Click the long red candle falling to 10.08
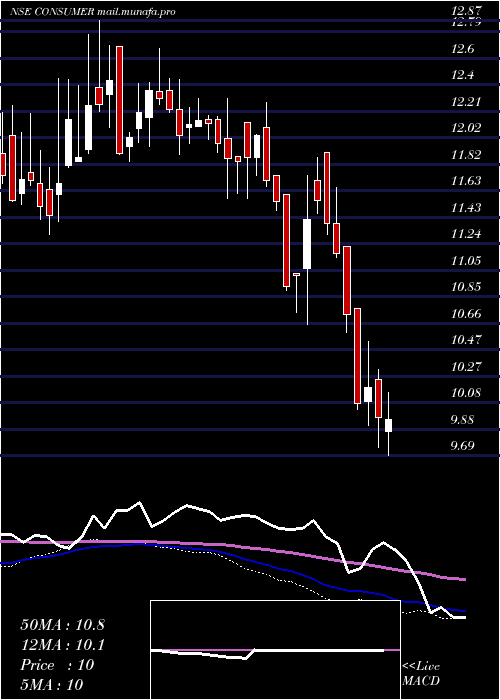Image resolution: width=500 pixels, height=700 pixels. click(358, 356)
